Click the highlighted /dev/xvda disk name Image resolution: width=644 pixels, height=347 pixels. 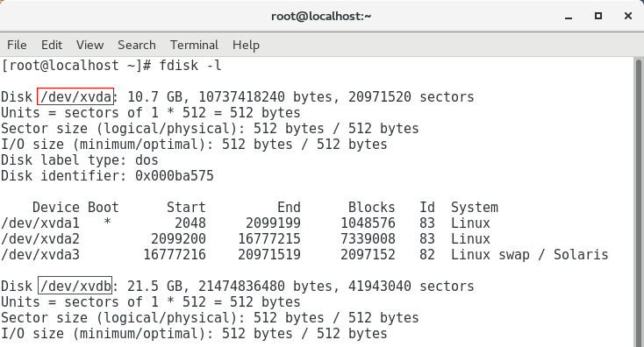click(x=75, y=96)
